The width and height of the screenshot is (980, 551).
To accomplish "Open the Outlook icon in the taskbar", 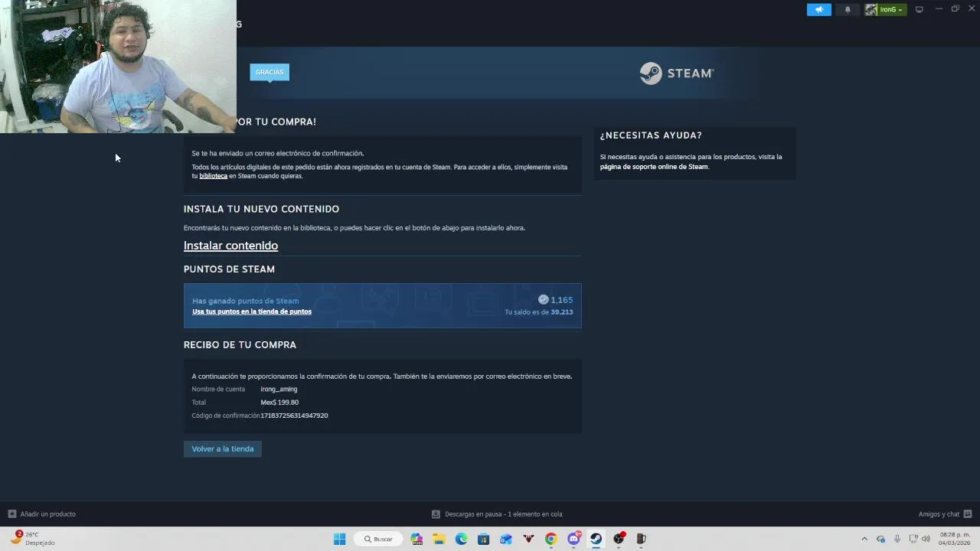I will tap(506, 539).
